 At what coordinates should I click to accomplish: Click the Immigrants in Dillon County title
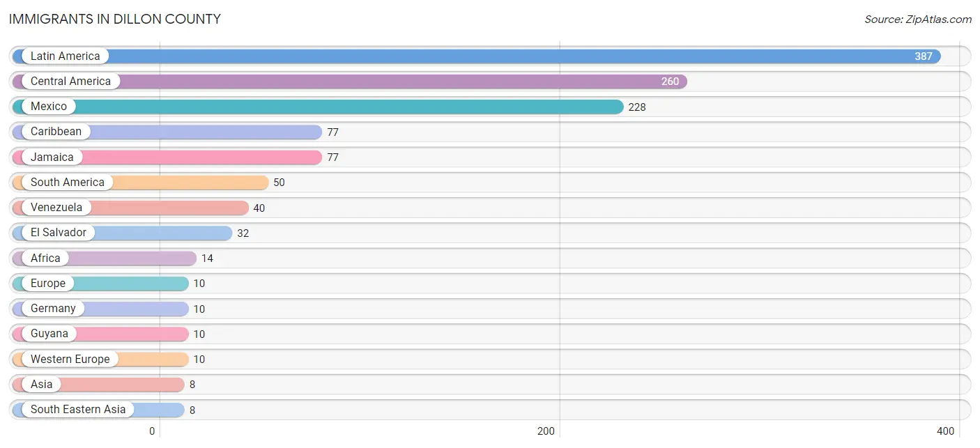pyautogui.click(x=115, y=20)
